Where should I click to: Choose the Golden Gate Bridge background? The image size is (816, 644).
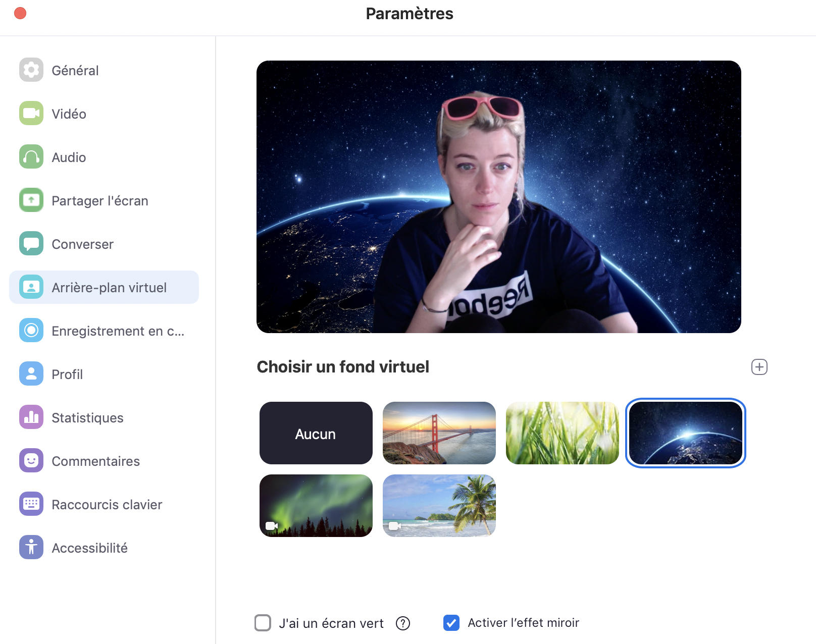(439, 433)
